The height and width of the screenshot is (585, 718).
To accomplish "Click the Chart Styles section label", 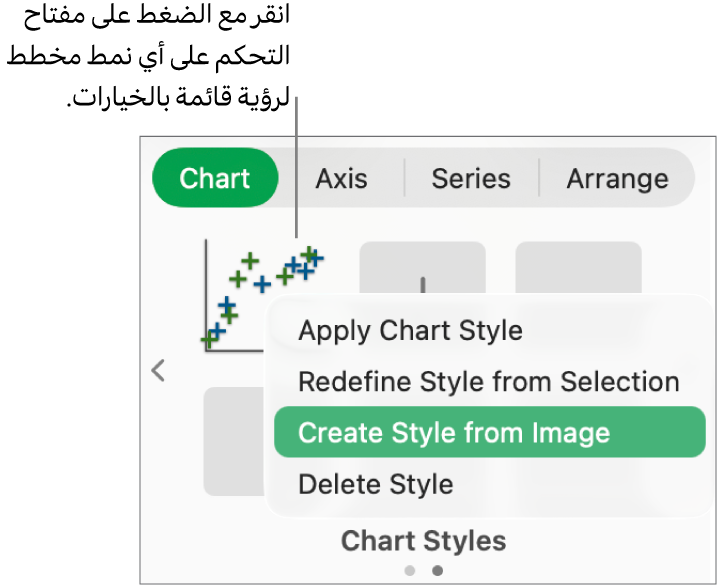I will [423, 541].
